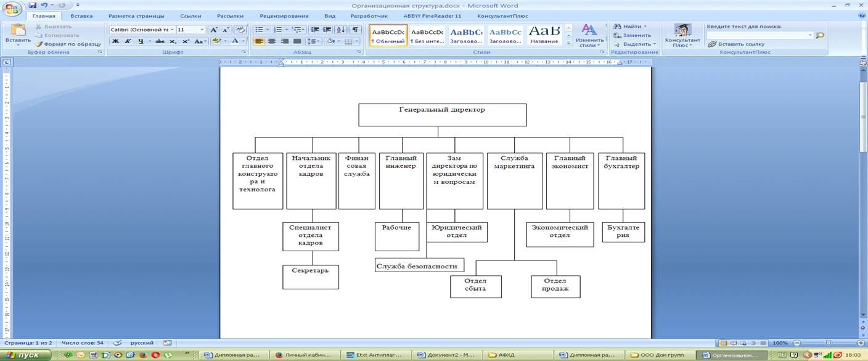Expand the Найти (Find) dropdown arrow

645,27
